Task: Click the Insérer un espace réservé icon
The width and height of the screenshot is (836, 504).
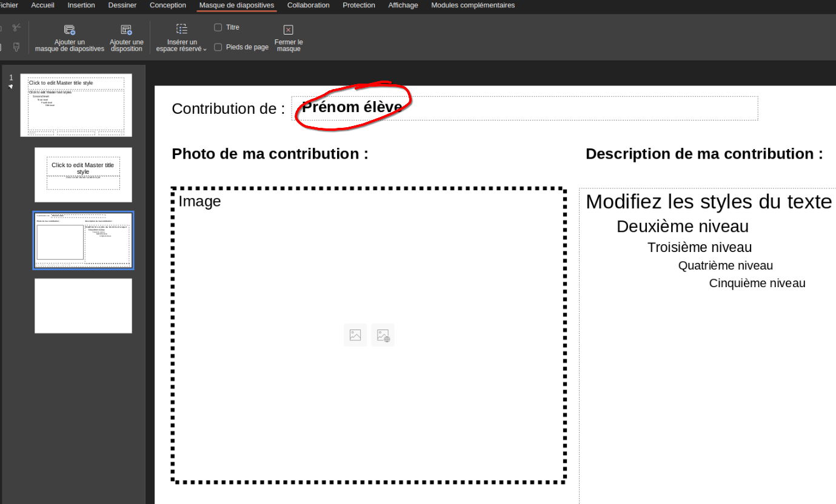Action: pyautogui.click(x=182, y=30)
